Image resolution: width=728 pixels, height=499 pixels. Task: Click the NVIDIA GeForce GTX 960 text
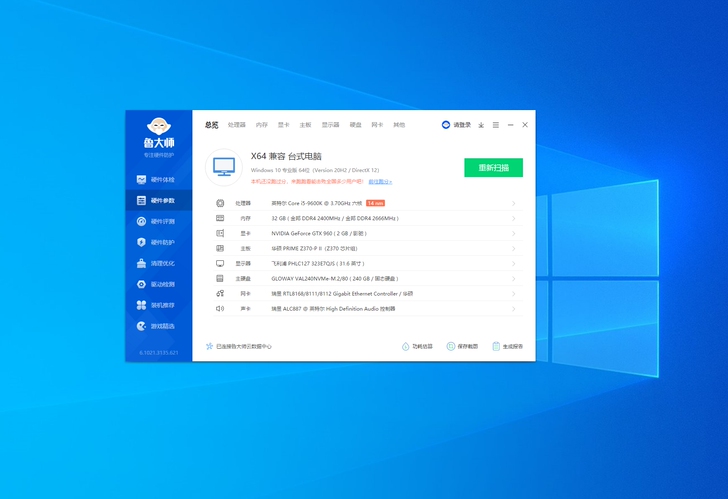pyautogui.click(x=319, y=233)
